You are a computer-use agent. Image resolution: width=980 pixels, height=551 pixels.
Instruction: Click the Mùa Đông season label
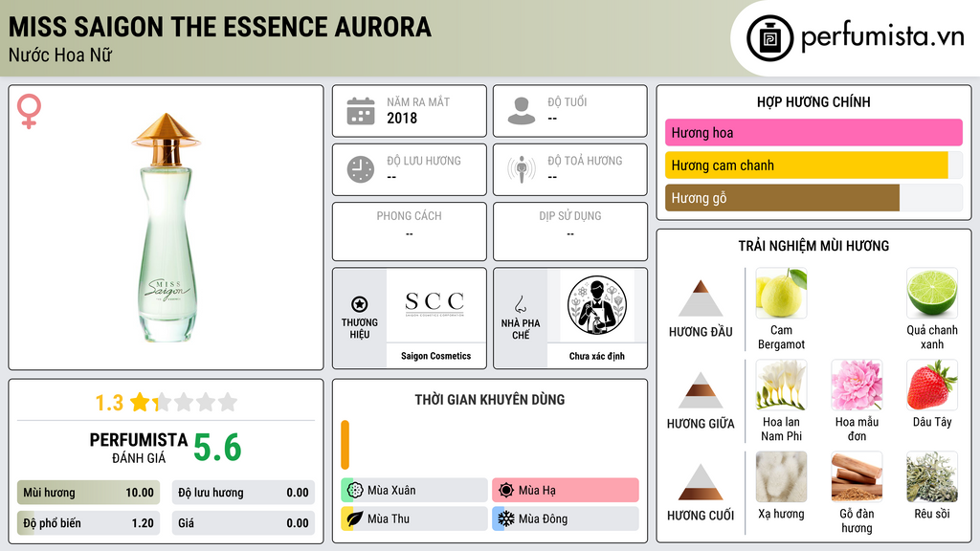544,519
